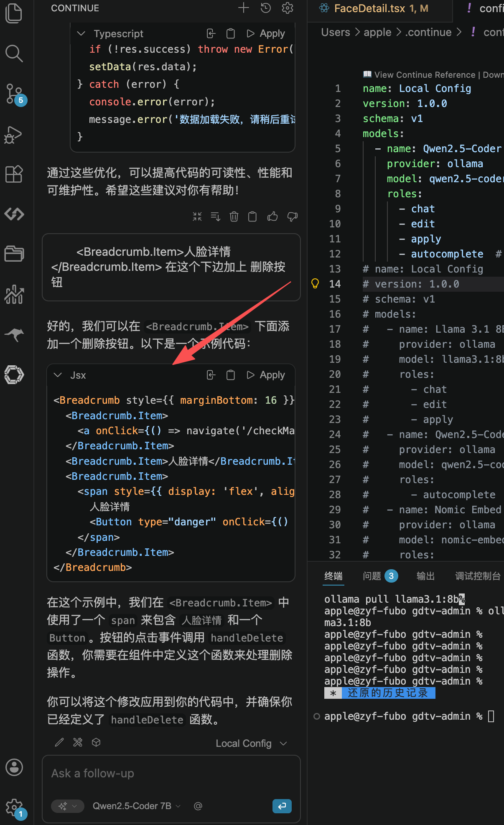Click the pencil icon above chat input
The image size is (504, 825).
pyautogui.click(x=59, y=742)
